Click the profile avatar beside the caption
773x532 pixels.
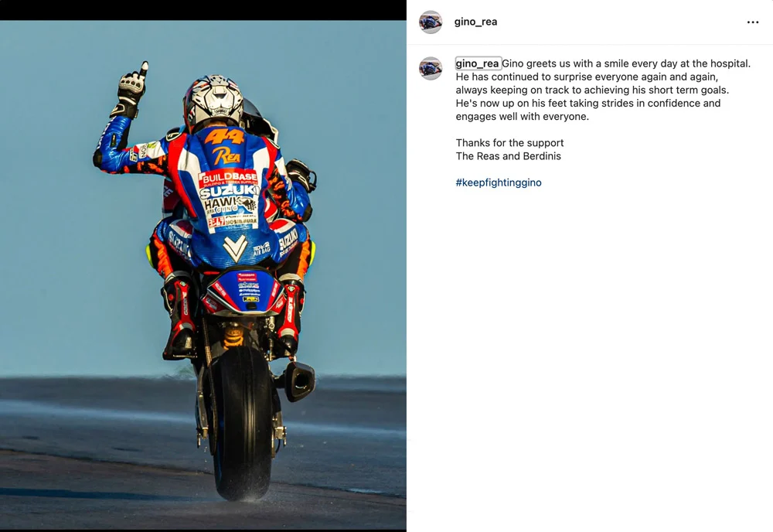[431, 68]
